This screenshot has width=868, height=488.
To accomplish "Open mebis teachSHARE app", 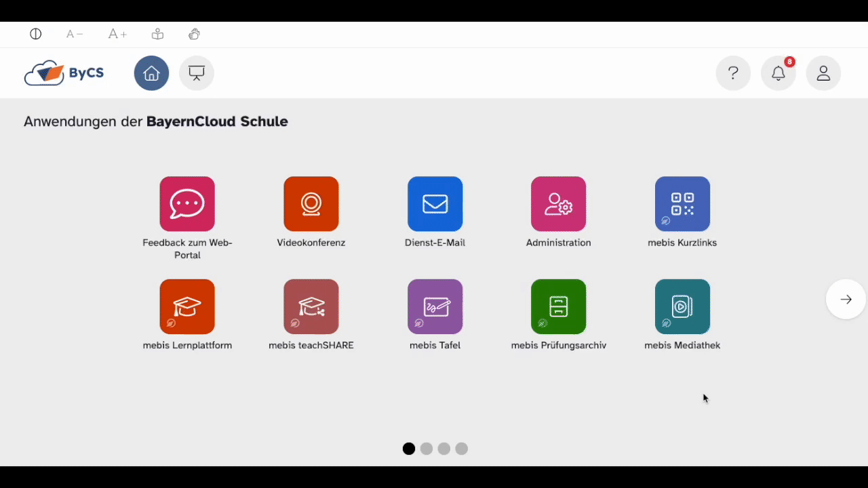I will click(x=311, y=307).
